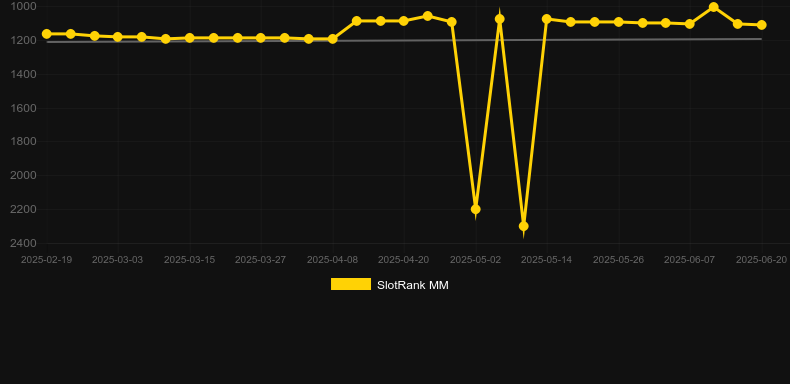Click the 2200 y-axis label

[23, 209]
